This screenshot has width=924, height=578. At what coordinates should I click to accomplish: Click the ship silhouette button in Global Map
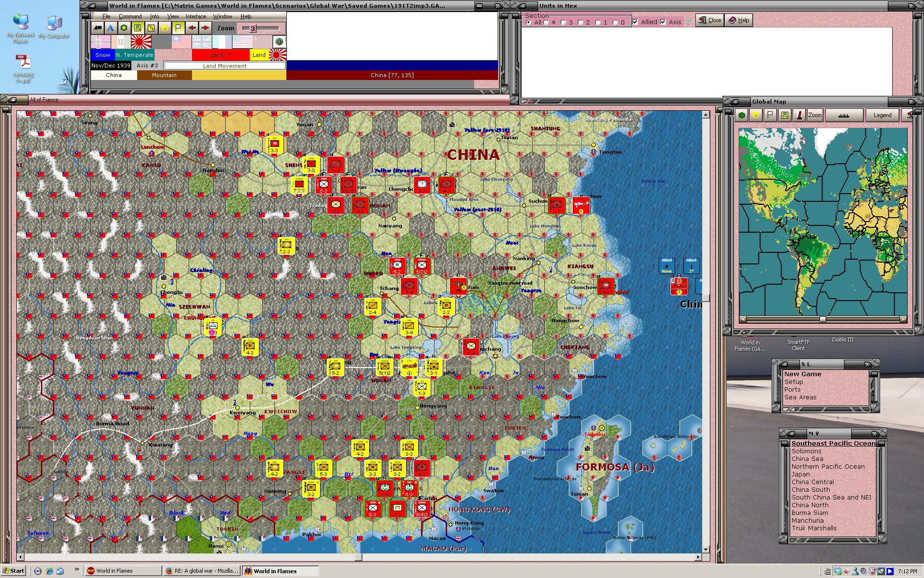pyautogui.click(x=844, y=115)
